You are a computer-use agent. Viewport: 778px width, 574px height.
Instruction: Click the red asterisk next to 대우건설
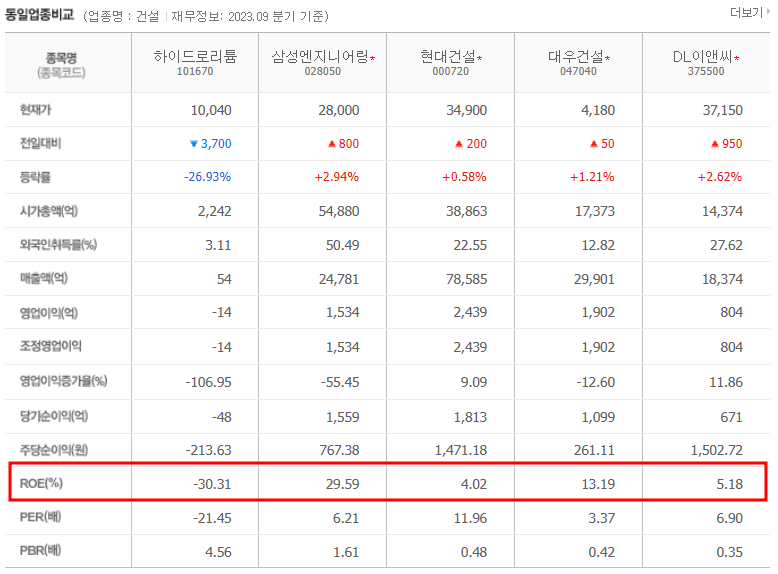point(607,58)
